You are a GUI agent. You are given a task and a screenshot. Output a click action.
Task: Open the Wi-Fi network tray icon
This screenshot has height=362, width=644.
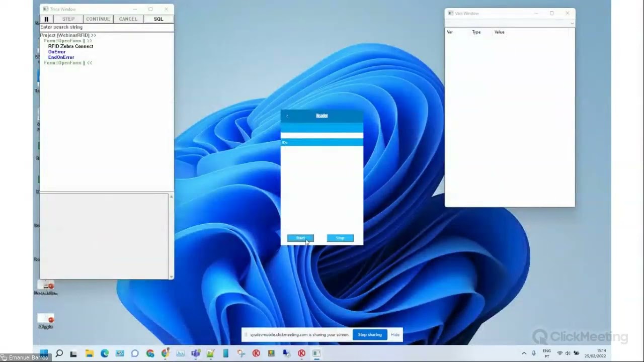click(x=560, y=353)
